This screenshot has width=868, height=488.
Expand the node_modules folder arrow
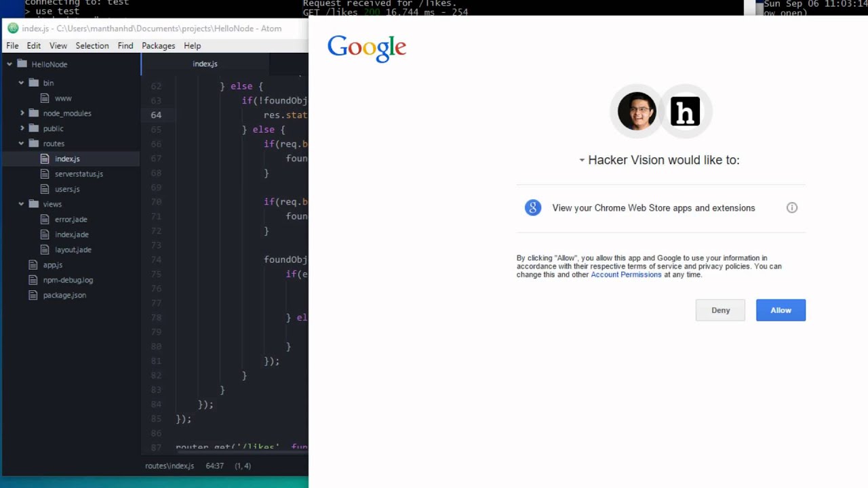[22, 113]
